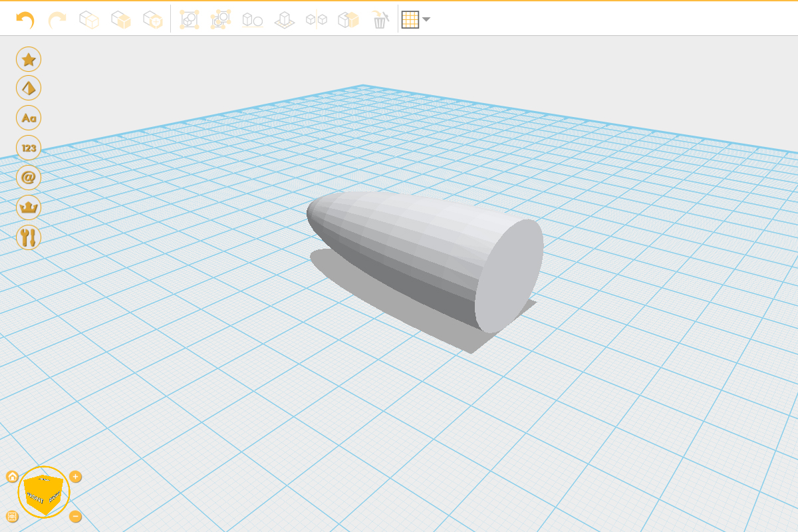The image size is (798, 532).
Task: Open the @ symbols category
Action: tap(29, 178)
